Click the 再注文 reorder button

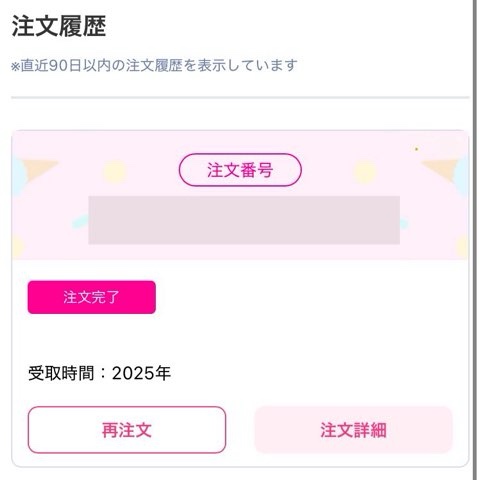pyautogui.click(x=127, y=430)
